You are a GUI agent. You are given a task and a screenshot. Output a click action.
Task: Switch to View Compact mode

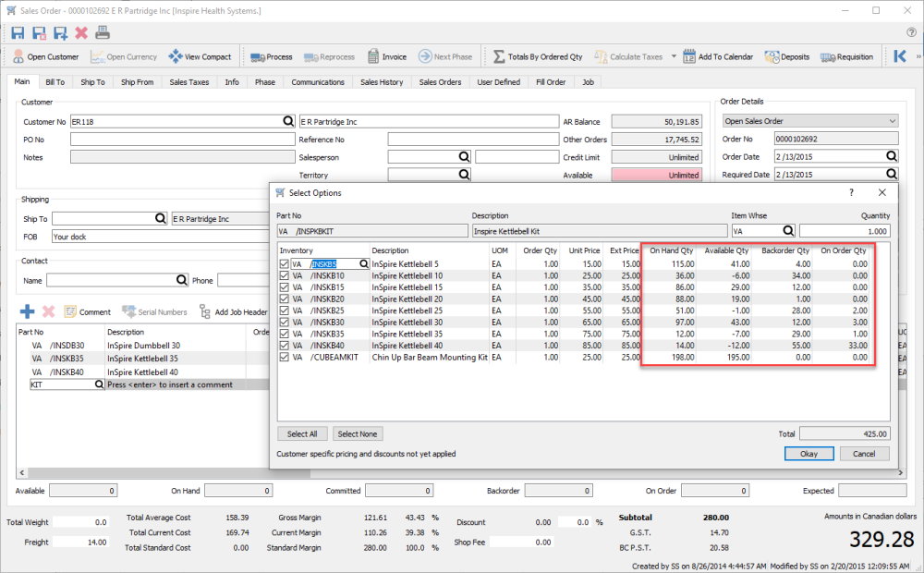click(200, 57)
